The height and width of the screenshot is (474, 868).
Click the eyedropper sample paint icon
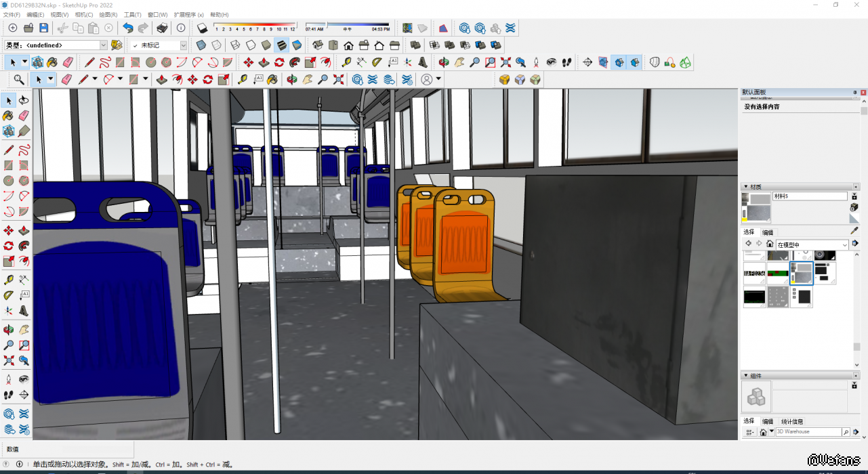(854, 231)
